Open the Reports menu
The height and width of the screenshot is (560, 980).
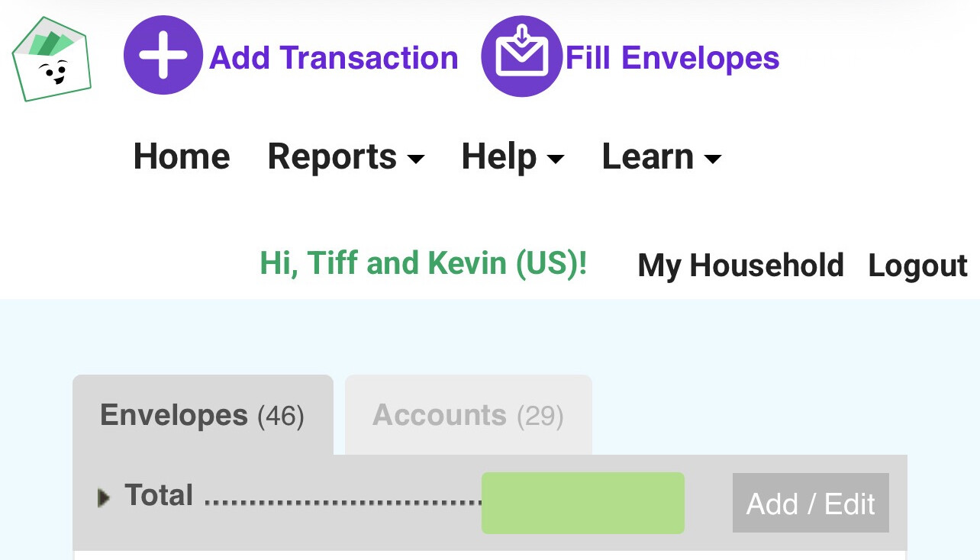332,157
